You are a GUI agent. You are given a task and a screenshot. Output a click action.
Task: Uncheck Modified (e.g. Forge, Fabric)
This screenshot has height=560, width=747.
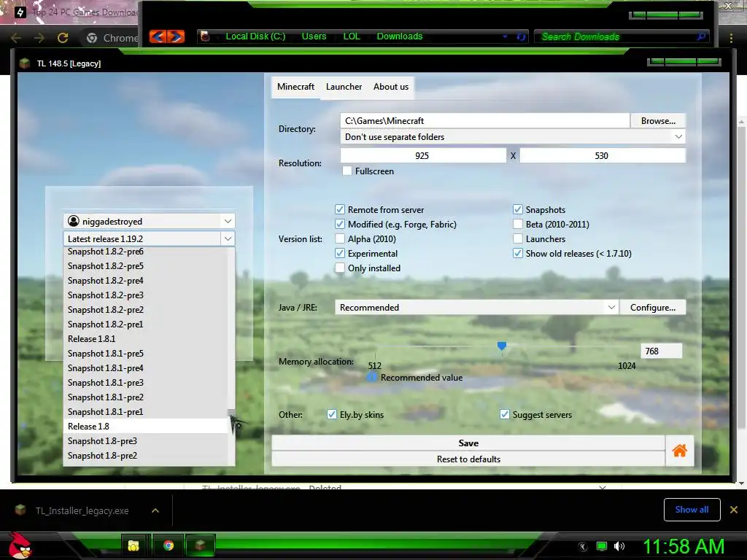coord(340,224)
